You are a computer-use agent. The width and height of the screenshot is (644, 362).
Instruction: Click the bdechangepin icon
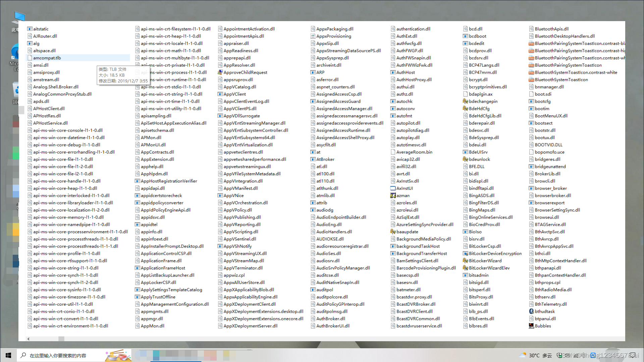click(x=466, y=101)
